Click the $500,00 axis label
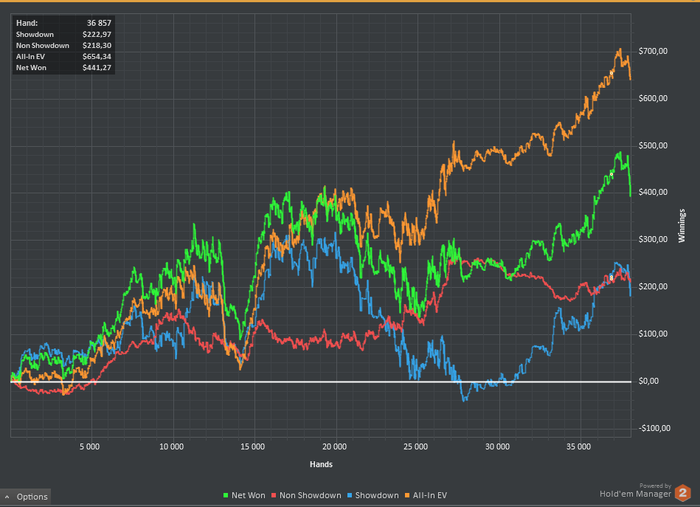Screen dimensions: 700x507 [x=653, y=146]
